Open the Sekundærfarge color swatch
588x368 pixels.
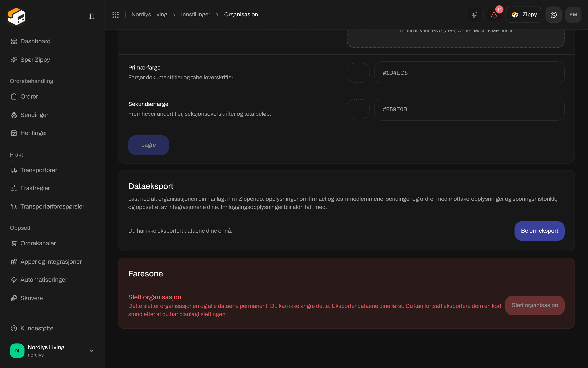[358, 109]
